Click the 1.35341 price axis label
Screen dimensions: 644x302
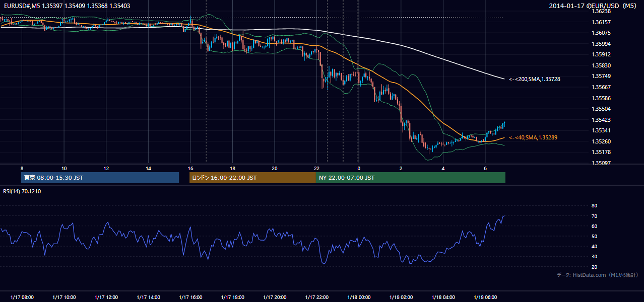[601, 130]
